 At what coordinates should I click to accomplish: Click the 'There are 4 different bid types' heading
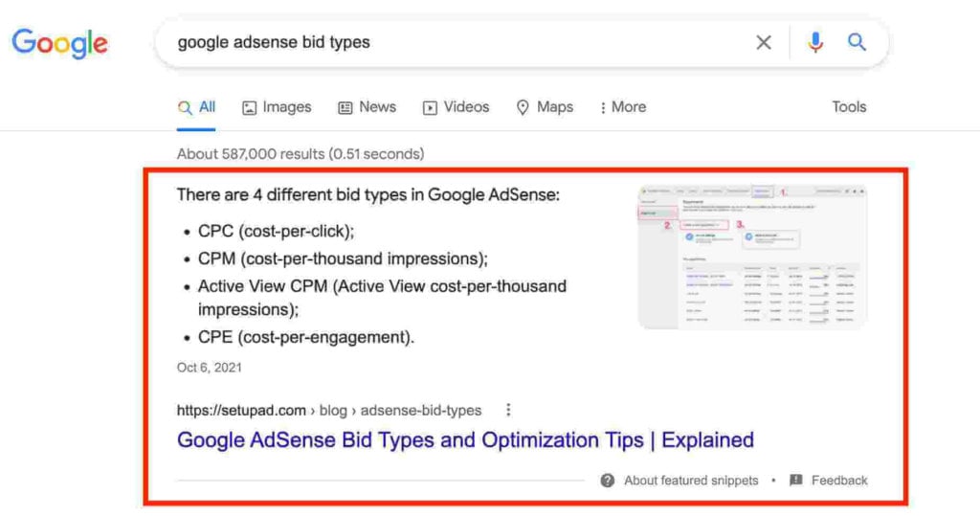(x=368, y=194)
